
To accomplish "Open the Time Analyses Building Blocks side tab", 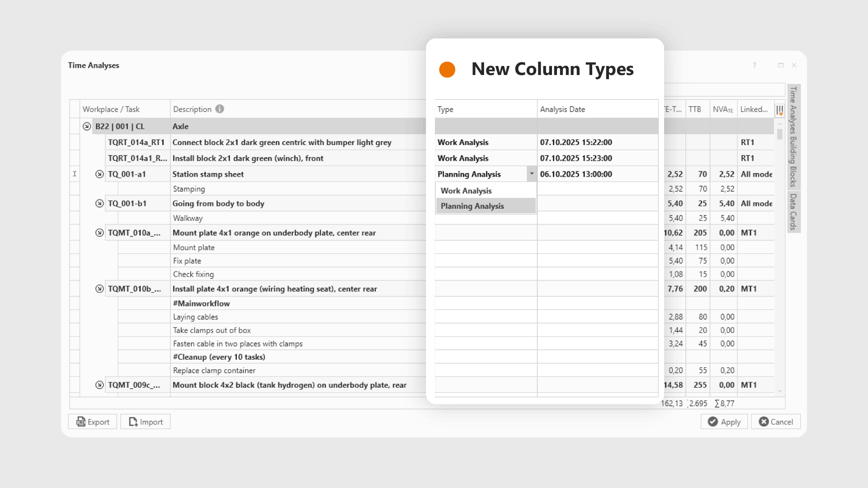I will (793, 136).
